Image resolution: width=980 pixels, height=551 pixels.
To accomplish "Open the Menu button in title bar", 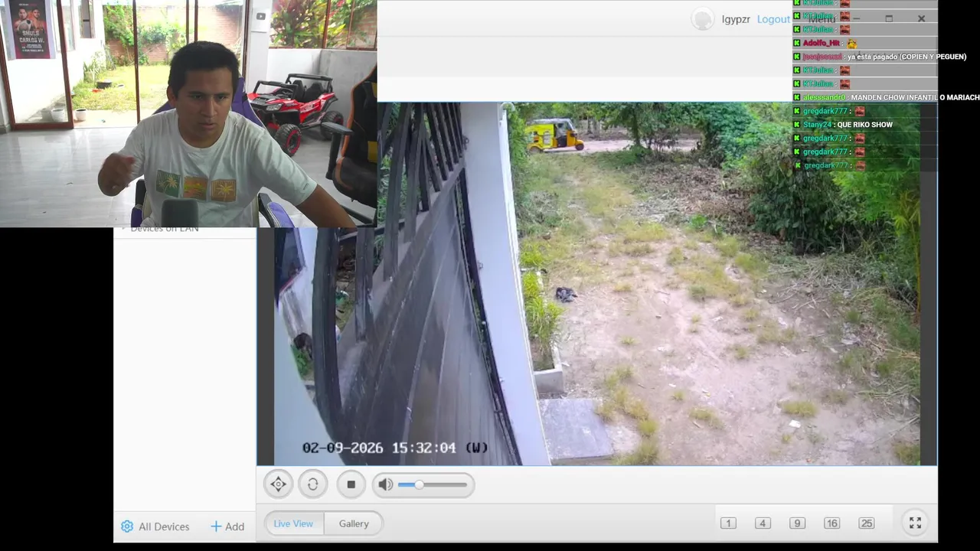I will click(x=822, y=18).
